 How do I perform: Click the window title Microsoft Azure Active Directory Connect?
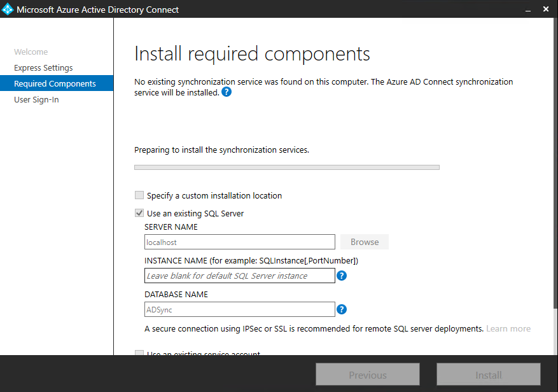point(98,10)
